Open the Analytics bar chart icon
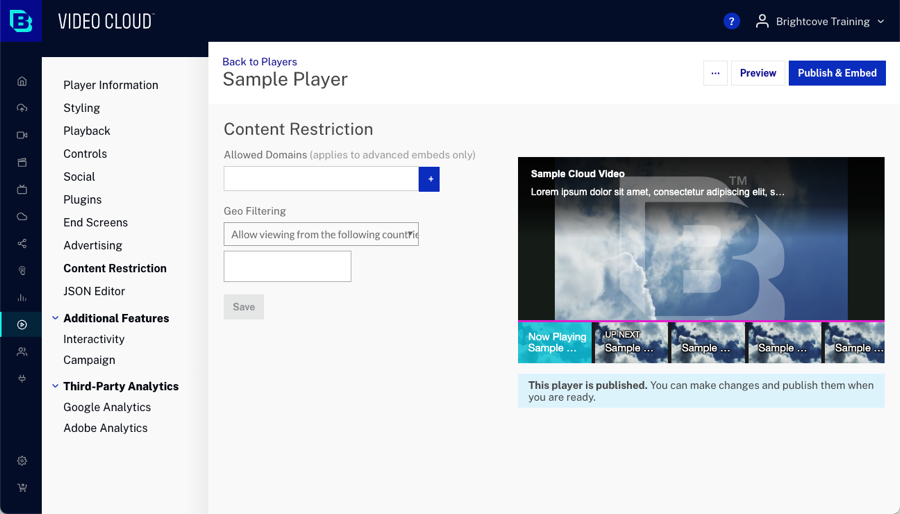 (21, 298)
